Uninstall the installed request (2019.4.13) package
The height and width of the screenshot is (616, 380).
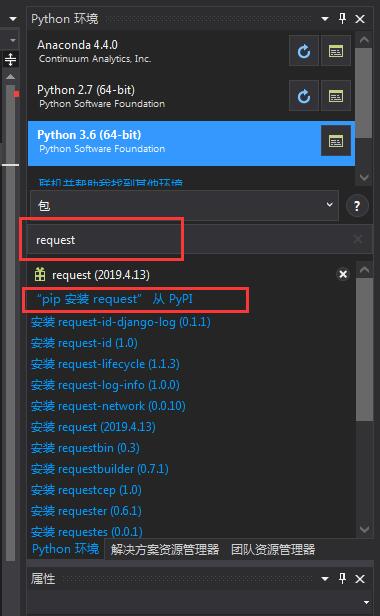(x=343, y=274)
